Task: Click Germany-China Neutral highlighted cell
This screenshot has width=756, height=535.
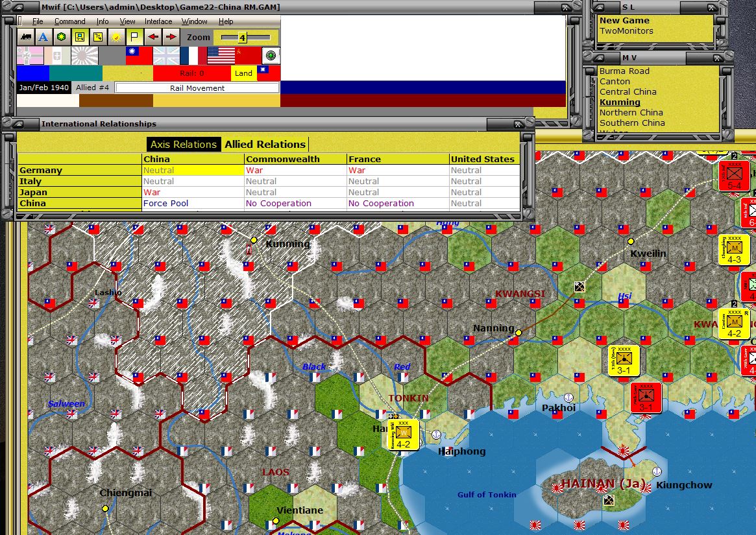Action: tap(193, 170)
